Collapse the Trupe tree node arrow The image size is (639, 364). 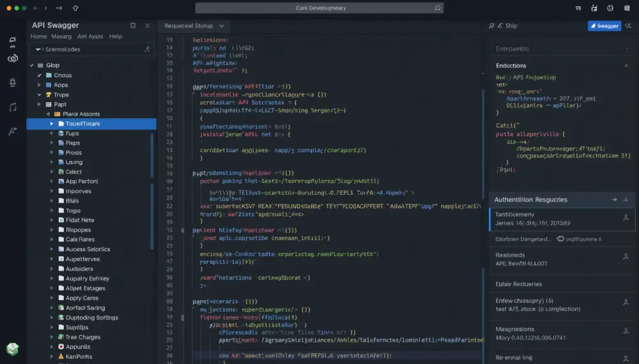pyautogui.click(x=40, y=95)
